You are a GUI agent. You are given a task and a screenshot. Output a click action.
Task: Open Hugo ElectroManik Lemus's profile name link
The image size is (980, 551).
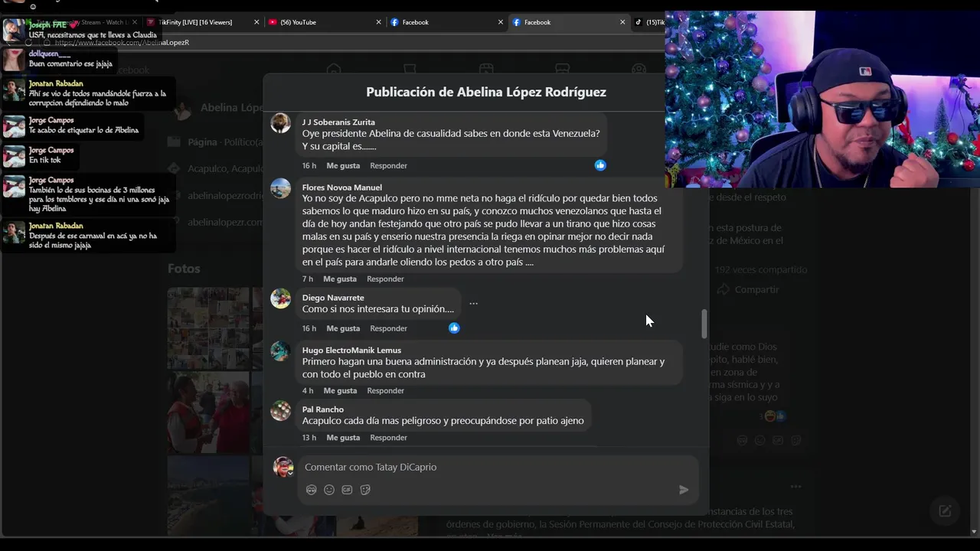(x=351, y=350)
